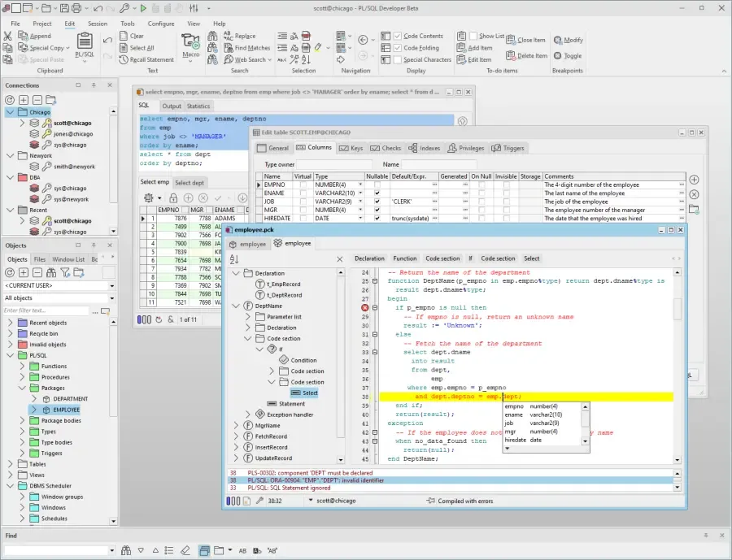Click the Find Matches icon

pyautogui.click(x=229, y=48)
